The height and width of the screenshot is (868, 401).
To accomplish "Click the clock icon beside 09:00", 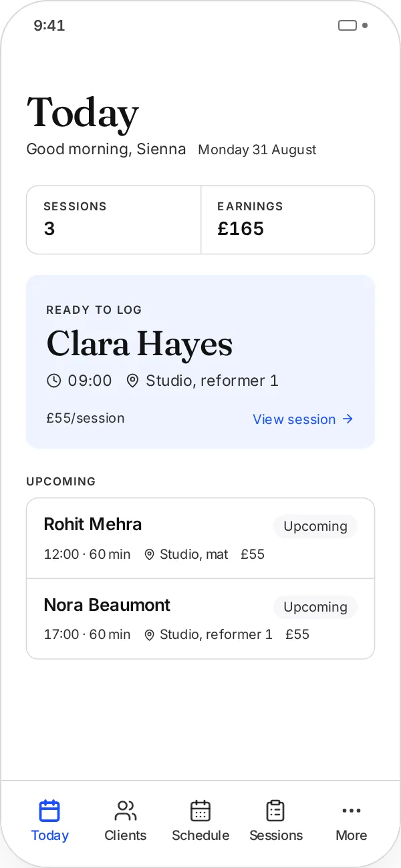I will point(53,381).
